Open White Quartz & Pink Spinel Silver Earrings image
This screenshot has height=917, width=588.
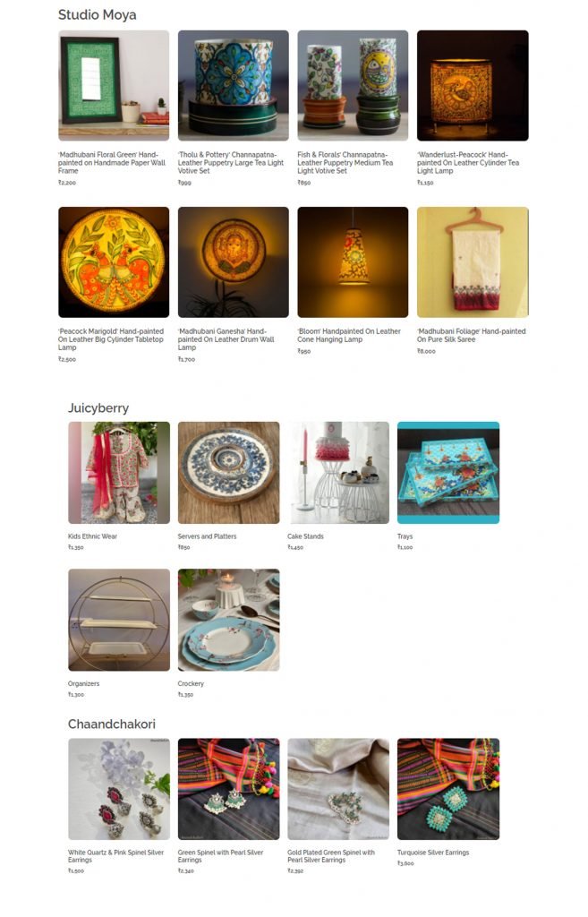click(119, 789)
